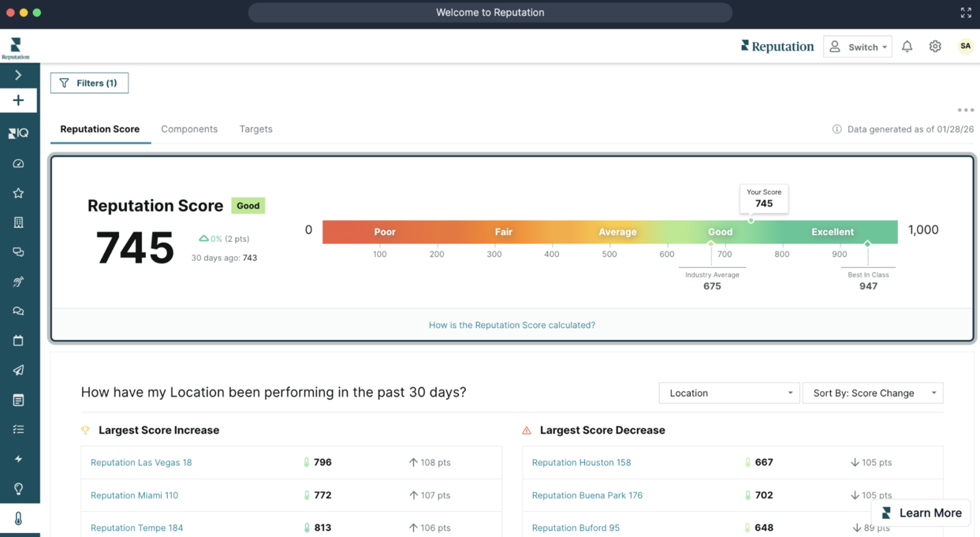Viewport: 980px width, 537px height.
Task: Click the '30 days ago: 743' text
Action: tap(224, 258)
